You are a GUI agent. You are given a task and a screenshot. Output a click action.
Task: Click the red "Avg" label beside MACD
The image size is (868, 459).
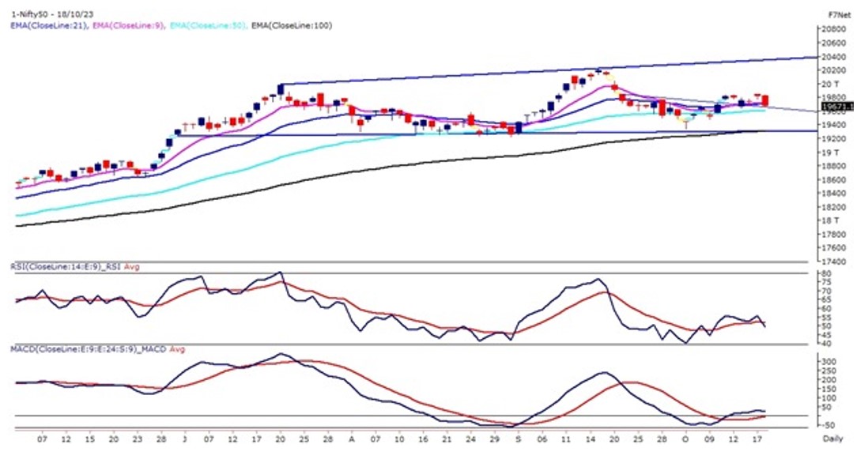click(x=177, y=349)
